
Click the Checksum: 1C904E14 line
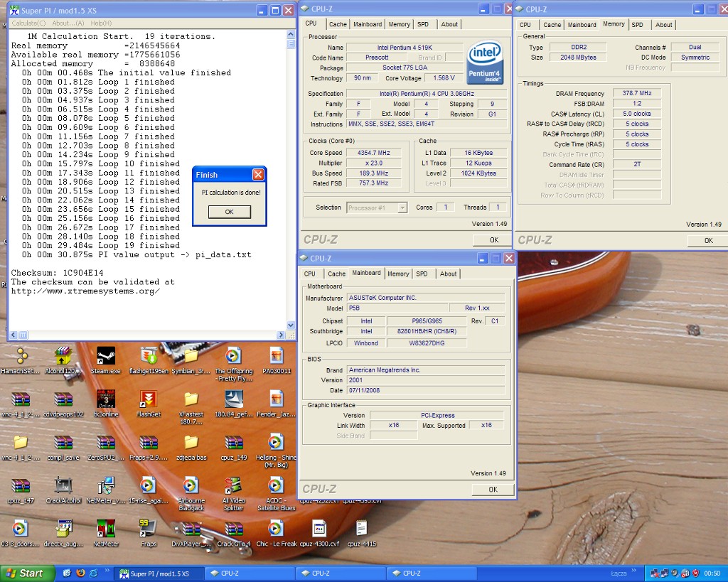[57, 273]
